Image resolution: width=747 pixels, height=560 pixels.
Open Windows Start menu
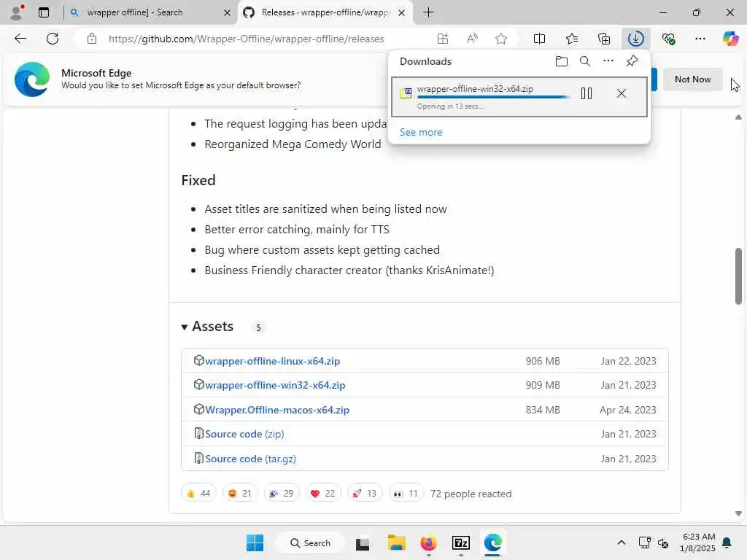coord(255,542)
